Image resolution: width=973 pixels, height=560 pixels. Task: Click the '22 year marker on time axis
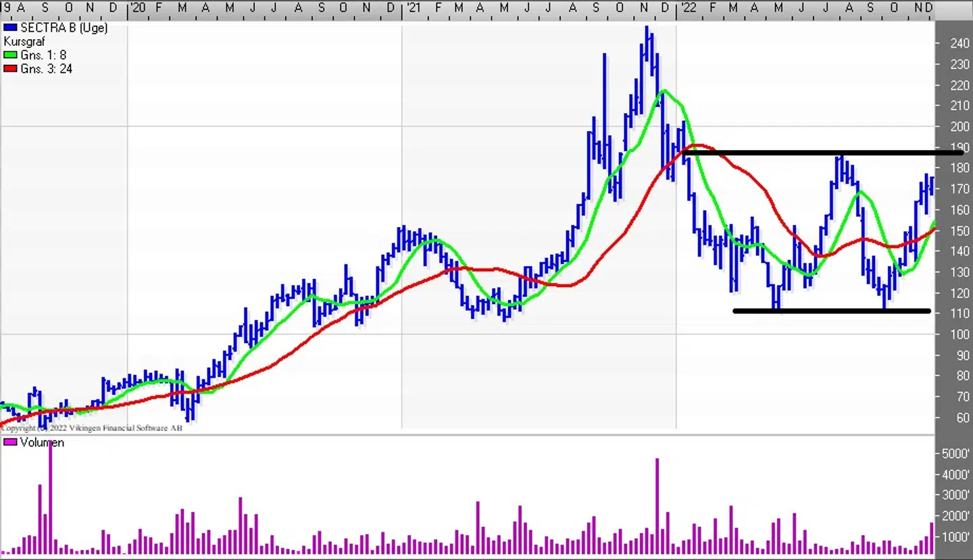[688, 8]
